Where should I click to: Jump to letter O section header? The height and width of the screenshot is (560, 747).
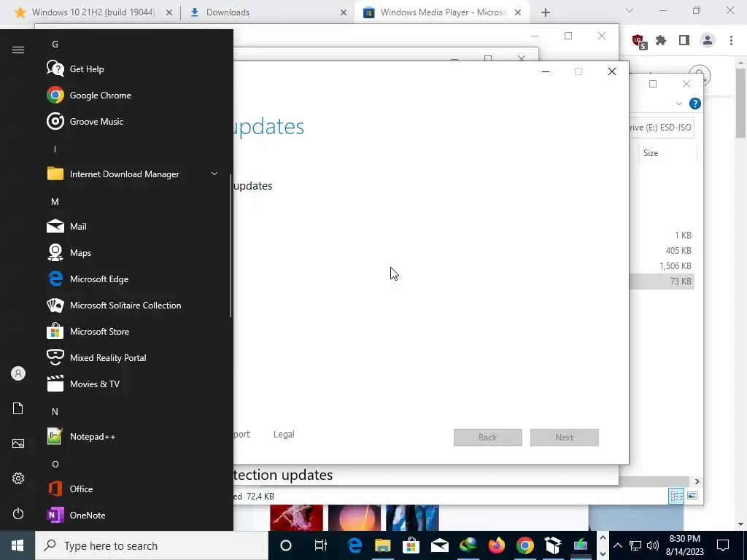pos(55,464)
